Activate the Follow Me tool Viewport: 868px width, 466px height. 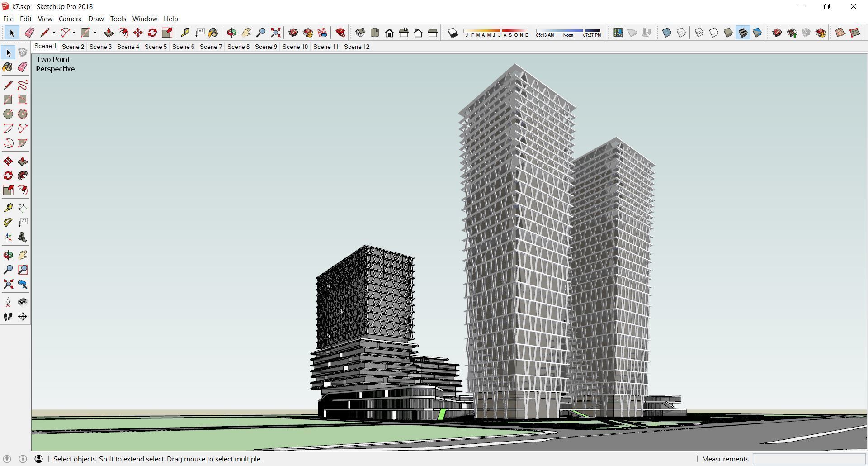(x=23, y=176)
